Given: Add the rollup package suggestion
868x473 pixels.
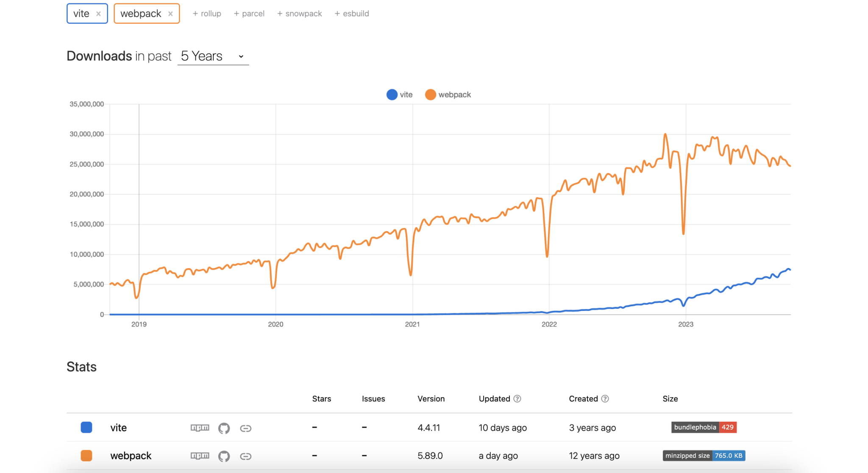Looking at the screenshot, I should tap(207, 14).
